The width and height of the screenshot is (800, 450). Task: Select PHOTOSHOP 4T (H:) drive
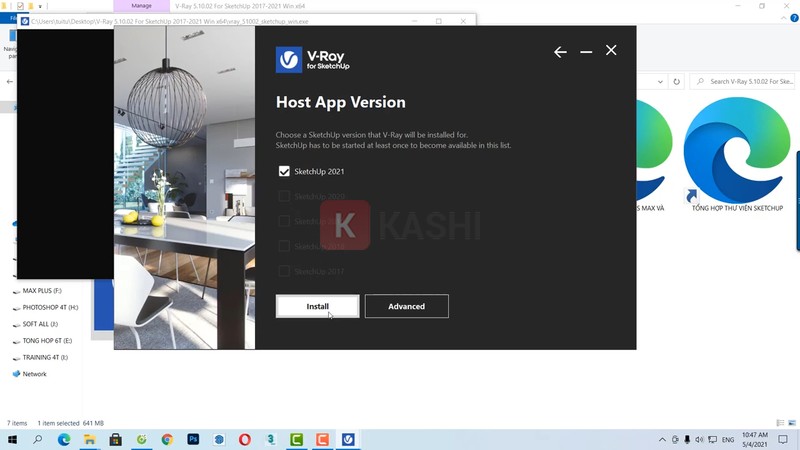coord(50,307)
